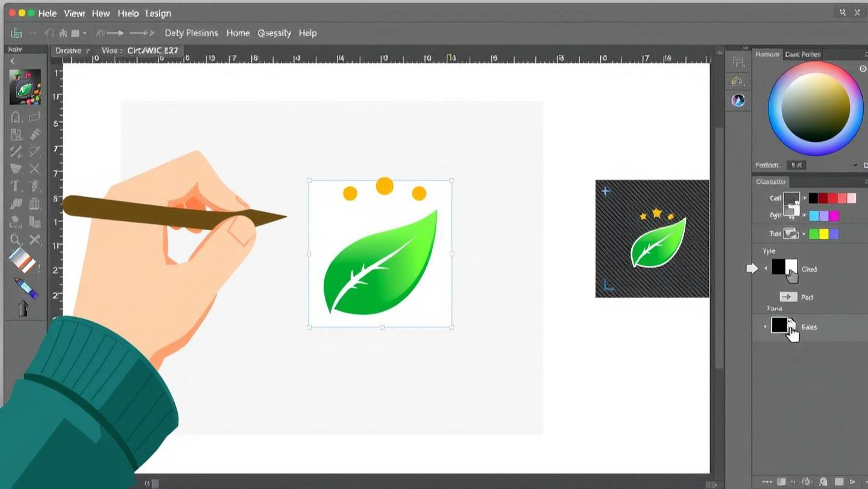Screen dimensions: 868x489
Task: Select the X tool beside the magnifier
Action: click(x=35, y=240)
